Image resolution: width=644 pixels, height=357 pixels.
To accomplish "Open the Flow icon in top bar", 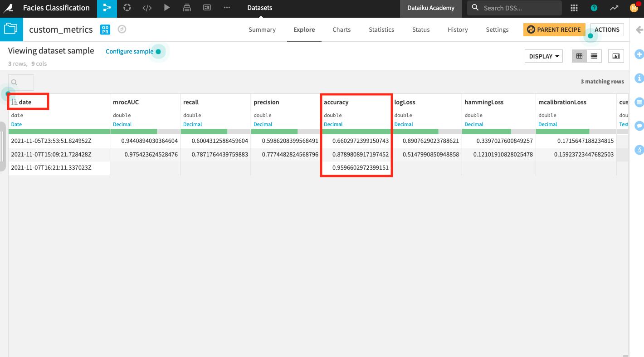I will pyautogui.click(x=107, y=8).
